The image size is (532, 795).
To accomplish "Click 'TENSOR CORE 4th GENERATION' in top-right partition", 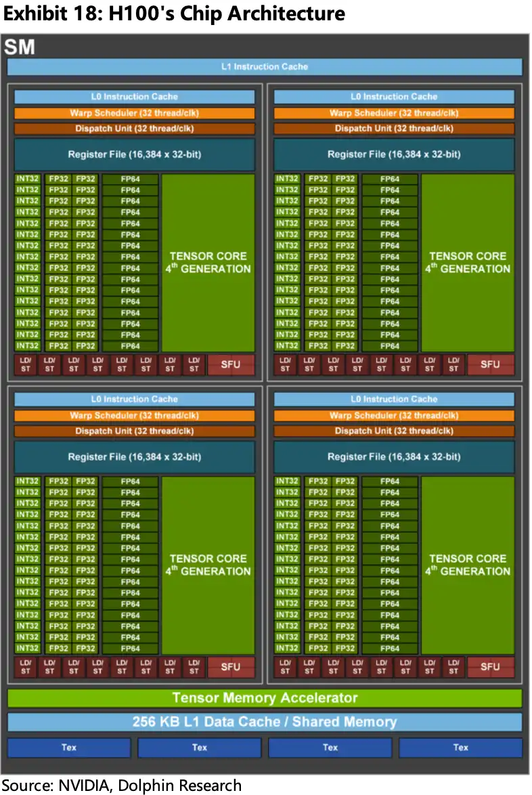I will (x=468, y=263).
